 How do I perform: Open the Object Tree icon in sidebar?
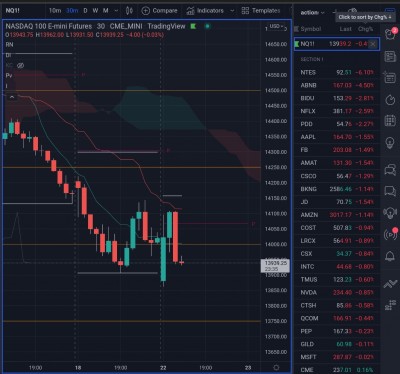[390, 305]
